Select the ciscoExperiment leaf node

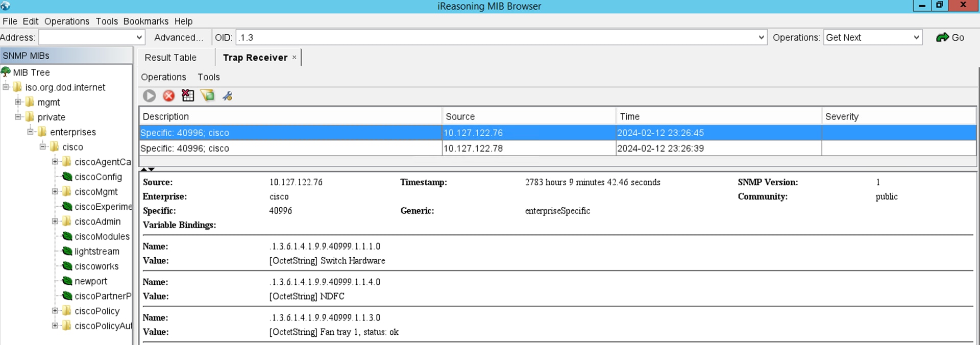coord(103,207)
